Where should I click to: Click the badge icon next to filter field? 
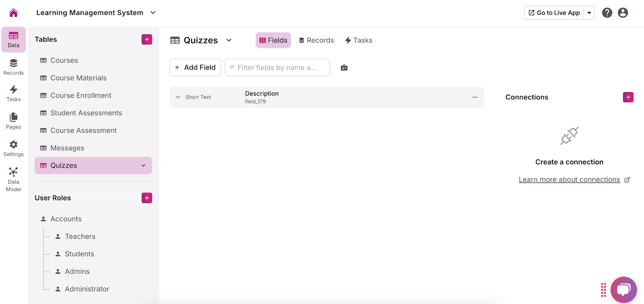pos(344,68)
